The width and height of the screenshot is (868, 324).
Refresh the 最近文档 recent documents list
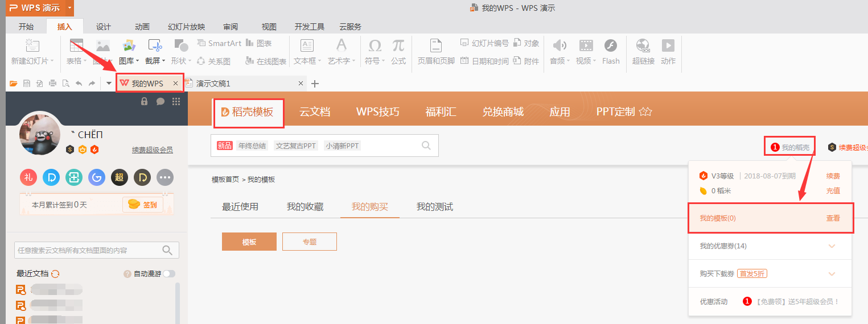55,274
